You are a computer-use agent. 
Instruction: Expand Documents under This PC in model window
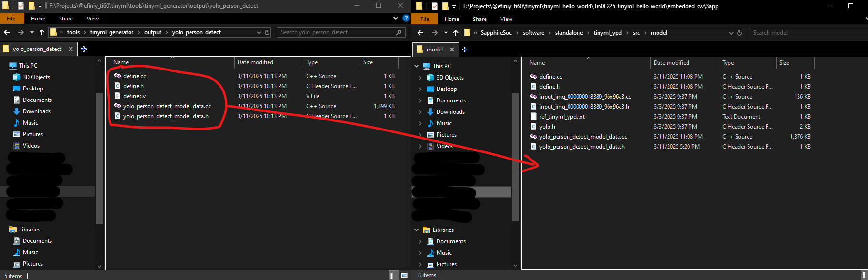tap(420, 100)
